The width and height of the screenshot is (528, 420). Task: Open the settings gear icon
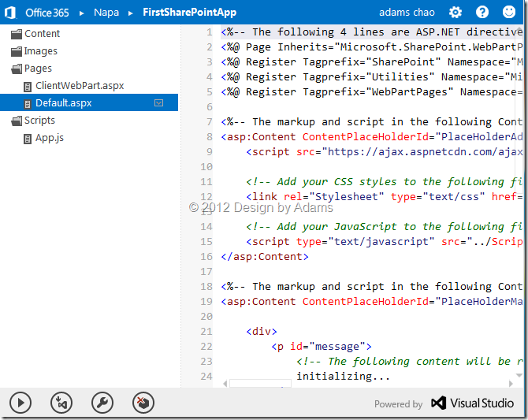click(455, 13)
